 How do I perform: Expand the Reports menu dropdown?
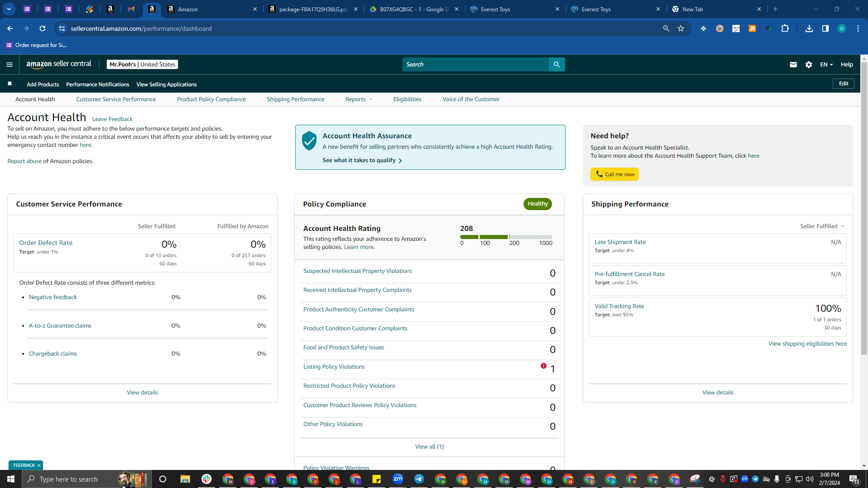359,99
